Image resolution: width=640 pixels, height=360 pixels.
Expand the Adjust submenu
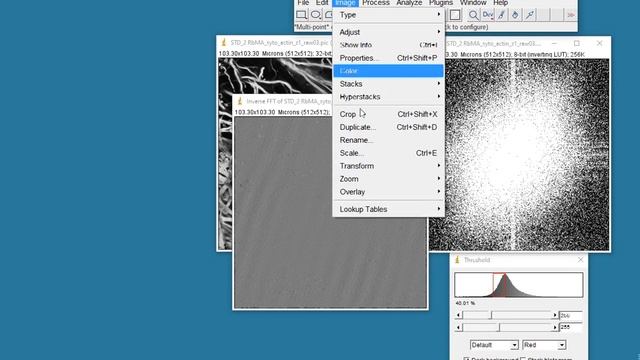point(388,32)
